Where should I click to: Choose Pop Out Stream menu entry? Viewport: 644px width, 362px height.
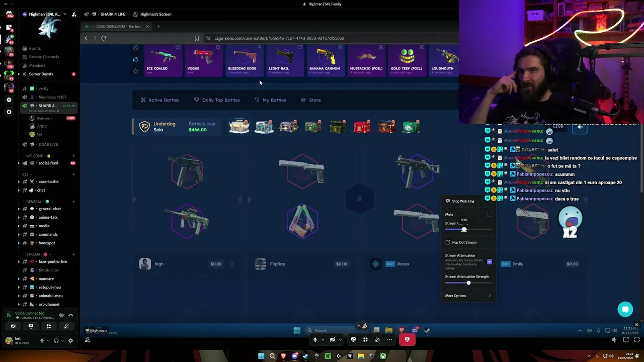468,242
